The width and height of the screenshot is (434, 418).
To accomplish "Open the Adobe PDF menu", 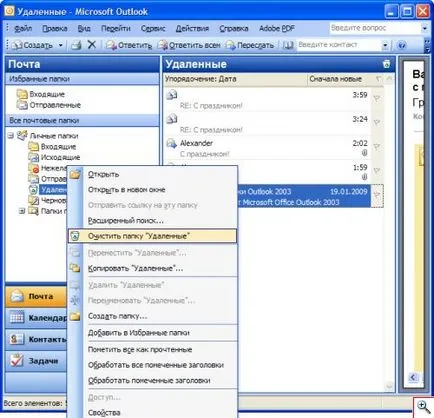I will coord(277,29).
